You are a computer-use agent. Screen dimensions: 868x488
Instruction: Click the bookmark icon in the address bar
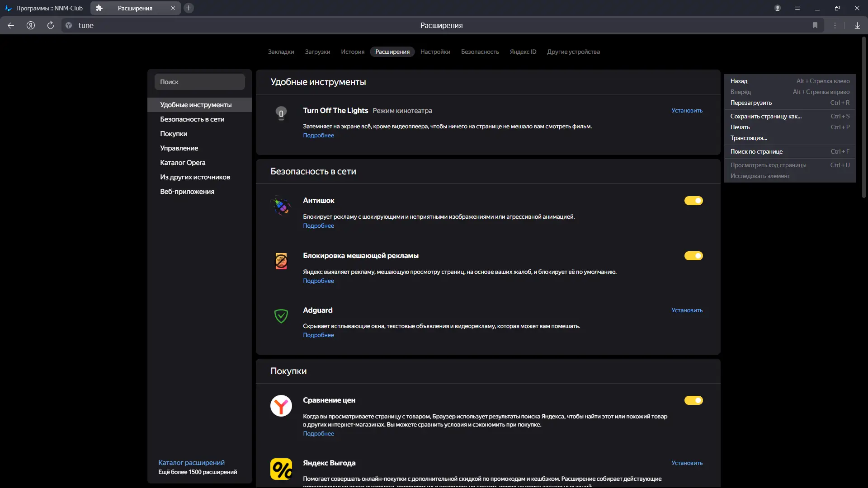(815, 25)
